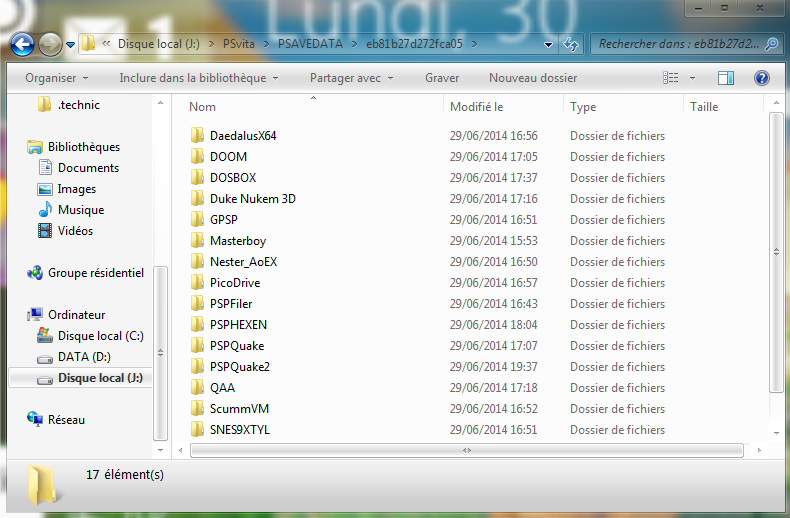Open the DATA (D:) drive
This screenshot has width=790, height=518.
click(74, 357)
